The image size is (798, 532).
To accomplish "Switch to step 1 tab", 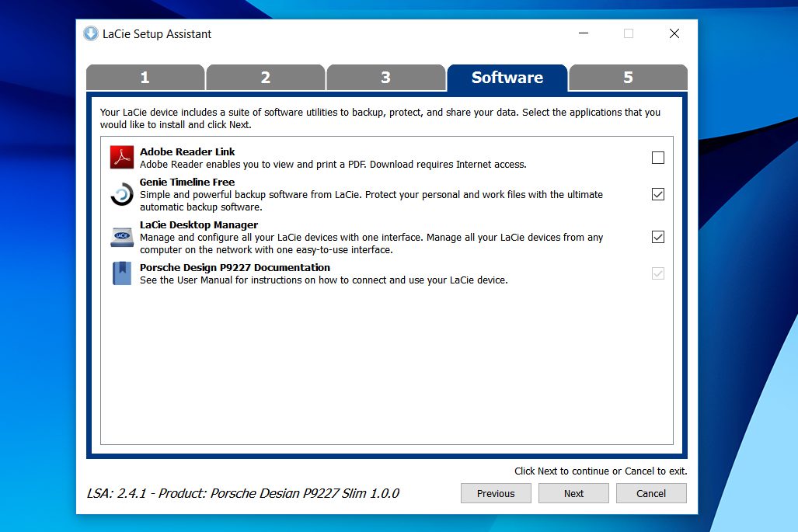I will click(145, 78).
